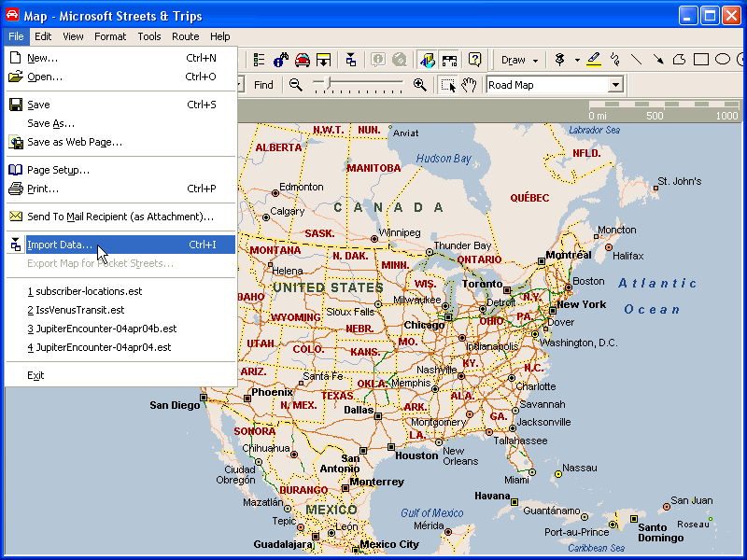This screenshot has height=560, width=747.
Task: Open recent file JupiterEncounter-04apr04.est
Action: 121,347
